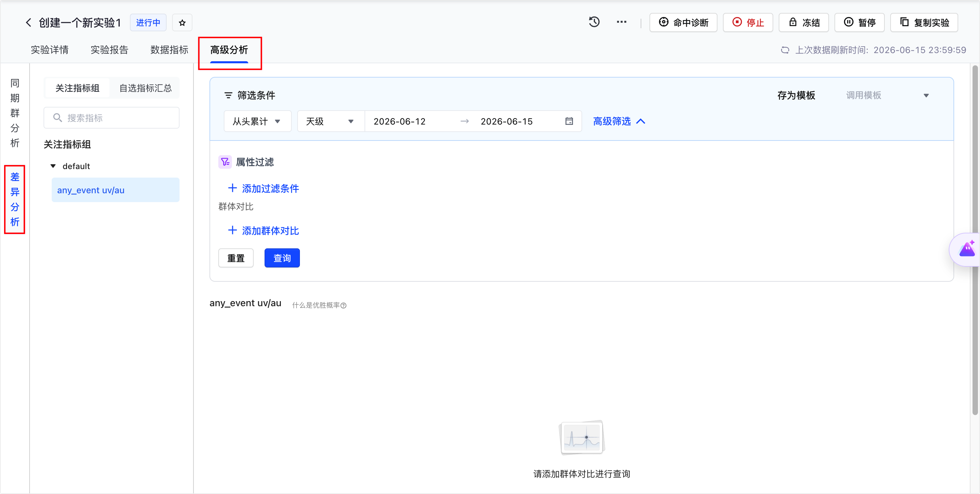The width and height of the screenshot is (980, 494).
Task: Select the 高级分析 tab
Action: pyautogui.click(x=229, y=50)
